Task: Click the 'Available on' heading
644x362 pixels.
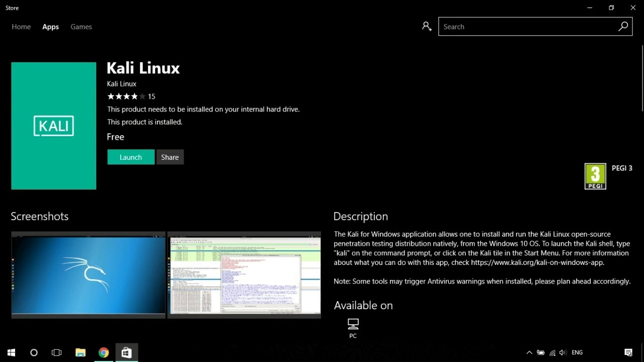Action: (x=363, y=305)
